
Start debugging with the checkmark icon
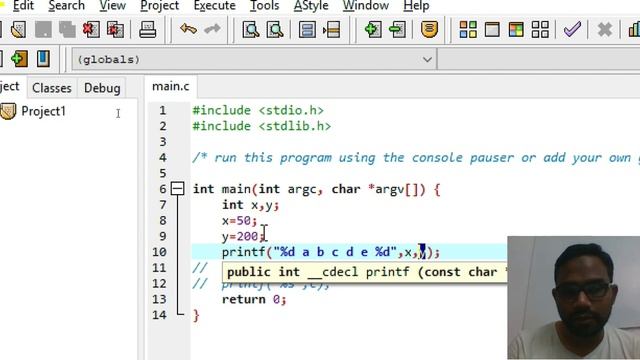pyautogui.click(x=572, y=29)
